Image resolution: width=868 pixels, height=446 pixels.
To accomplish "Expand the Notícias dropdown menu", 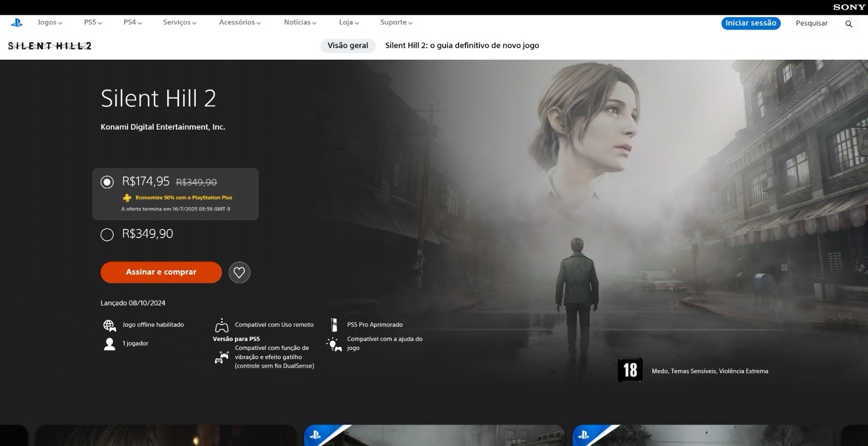I will click(300, 22).
